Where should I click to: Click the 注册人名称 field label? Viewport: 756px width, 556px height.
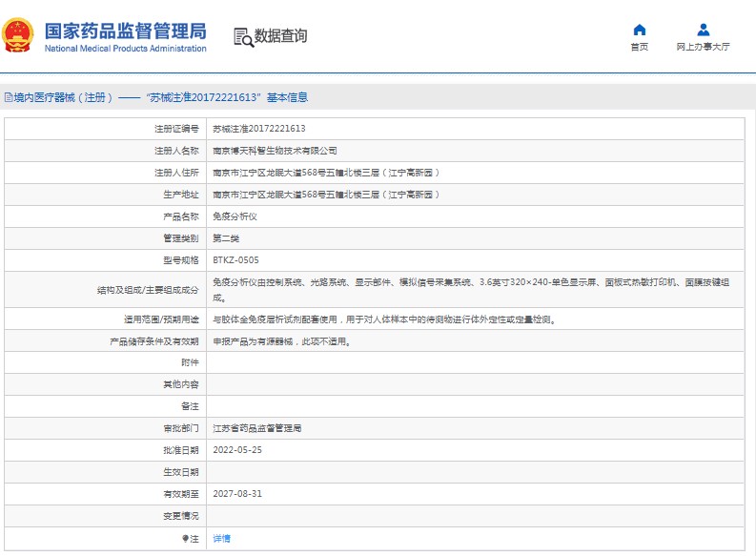click(176, 151)
